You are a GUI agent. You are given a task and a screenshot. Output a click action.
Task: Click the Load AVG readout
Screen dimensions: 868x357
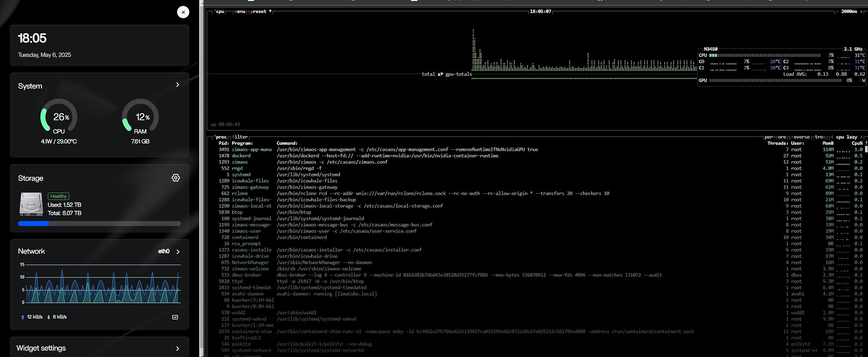tap(825, 74)
